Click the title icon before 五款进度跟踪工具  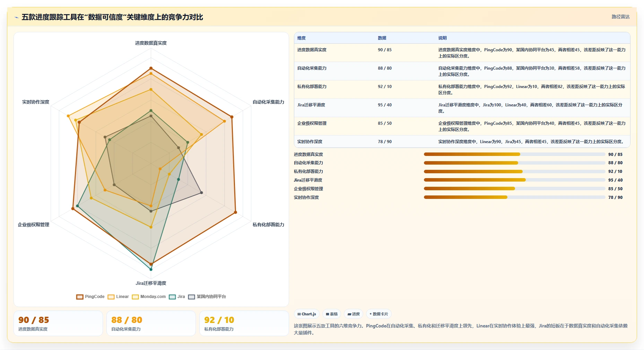(x=16, y=17)
